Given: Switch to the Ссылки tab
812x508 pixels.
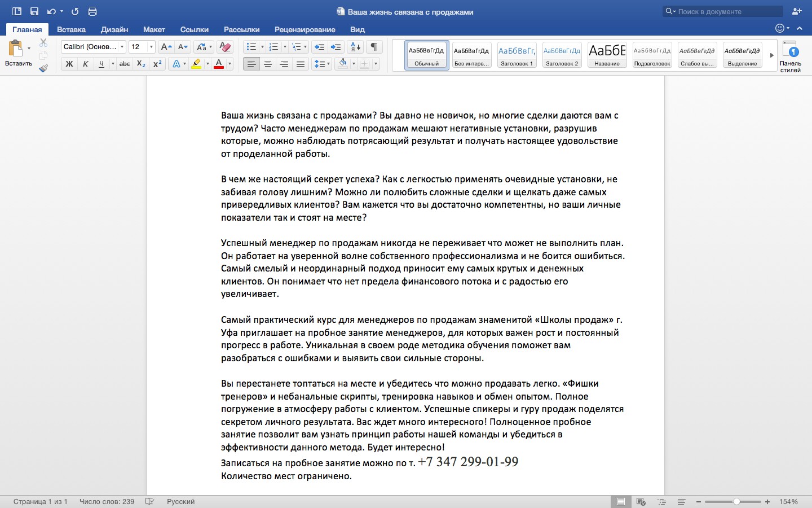Looking at the screenshot, I should [195, 29].
